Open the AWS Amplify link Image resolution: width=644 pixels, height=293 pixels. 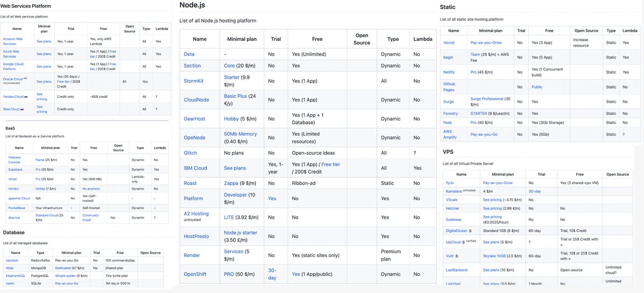(x=449, y=134)
